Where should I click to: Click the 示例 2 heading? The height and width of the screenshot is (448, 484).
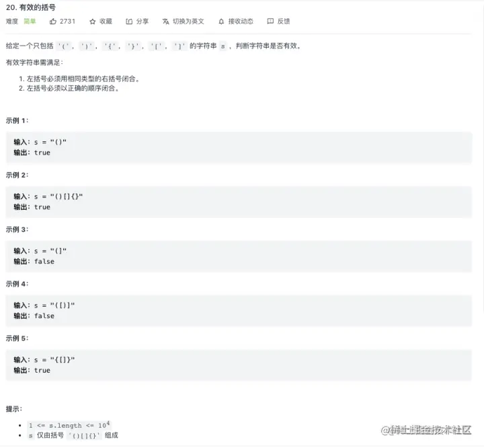tap(17, 175)
